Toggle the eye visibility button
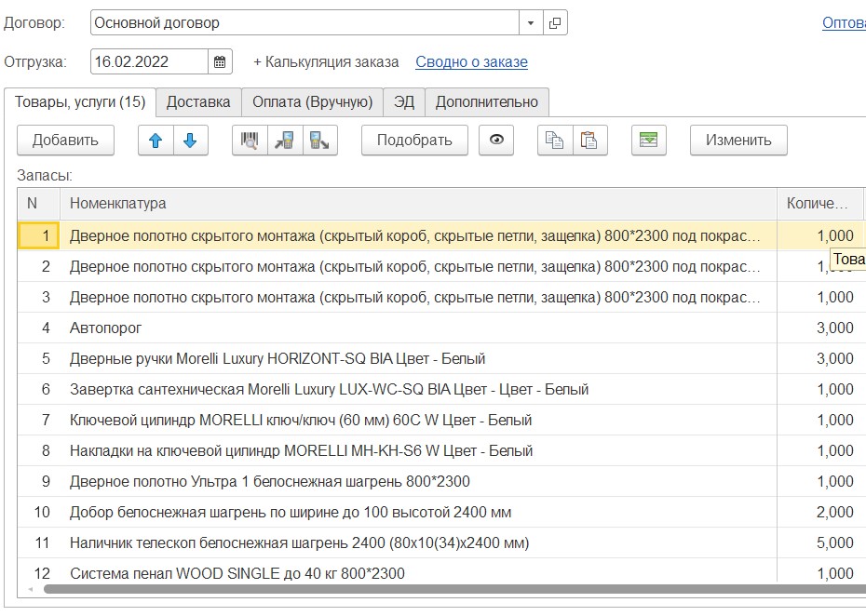 coord(496,141)
